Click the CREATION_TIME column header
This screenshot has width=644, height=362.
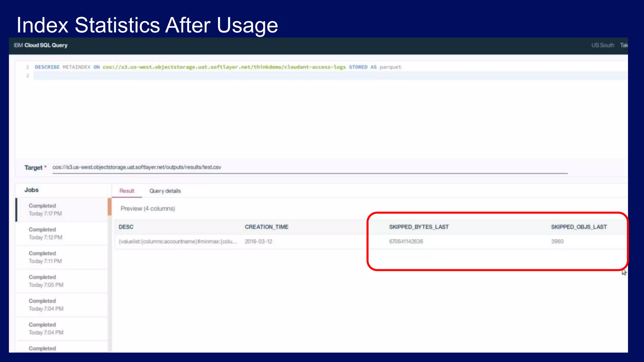(x=267, y=227)
